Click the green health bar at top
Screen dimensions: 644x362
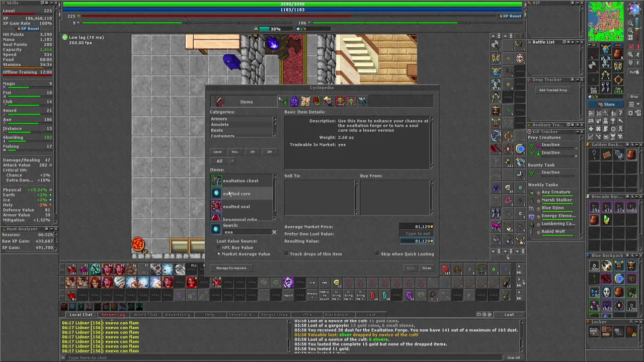(293, 4)
